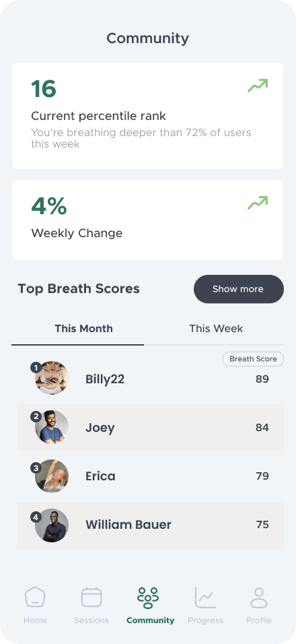Tap the Erica name in leaderboard
This screenshot has width=296, height=644.
(100, 476)
